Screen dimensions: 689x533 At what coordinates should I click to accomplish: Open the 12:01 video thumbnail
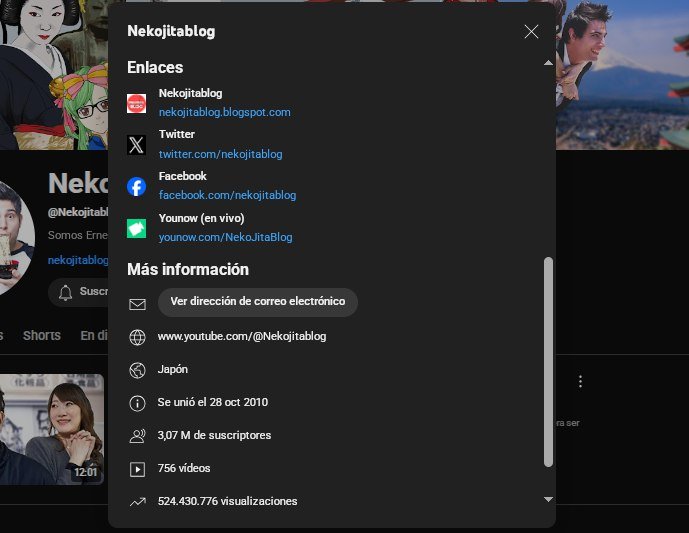pyautogui.click(x=52, y=429)
